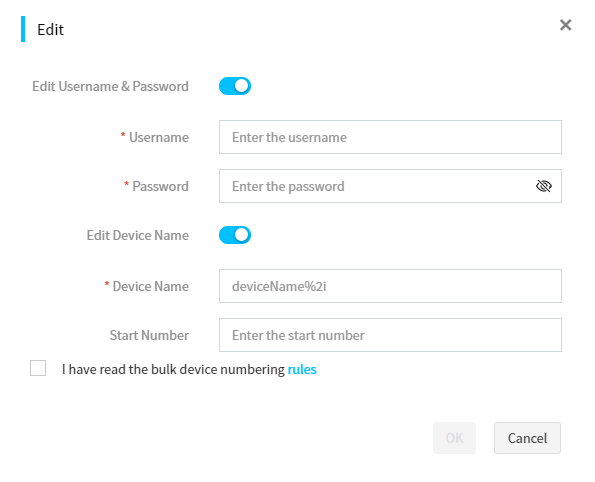Show password via crossed-eye icon
Image resolution: width=595 pixels, height=482 pixels.
(543, 186)
